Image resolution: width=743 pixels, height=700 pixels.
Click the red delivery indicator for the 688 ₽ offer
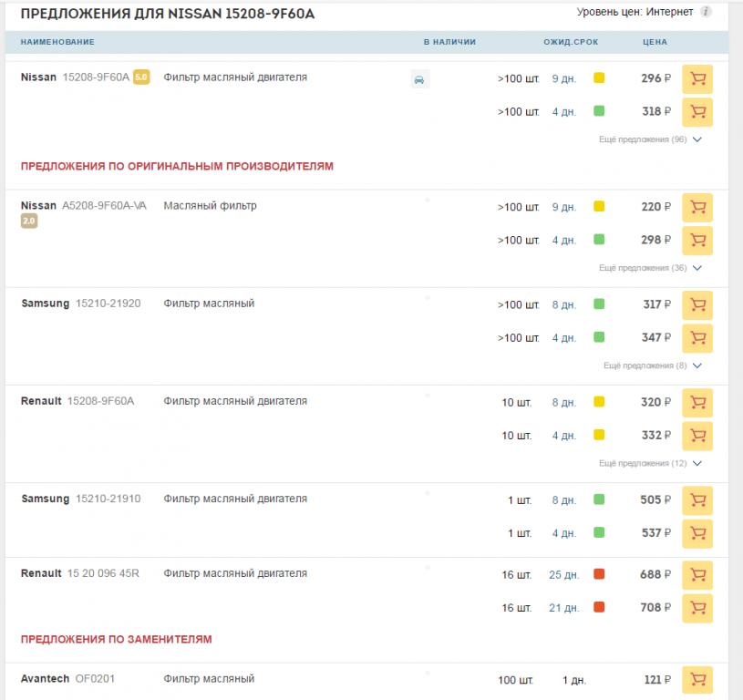point(599,574)
